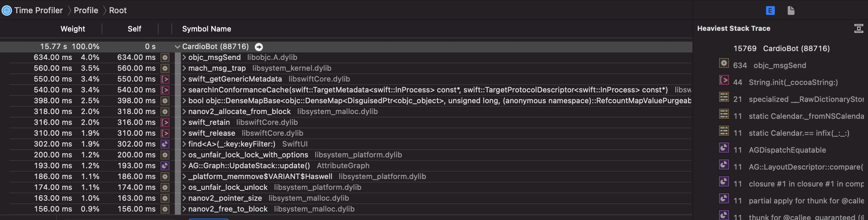Select Time Profiler in the breadcrumb path
This screenshot has height=220, width=868.
(39, 10)
